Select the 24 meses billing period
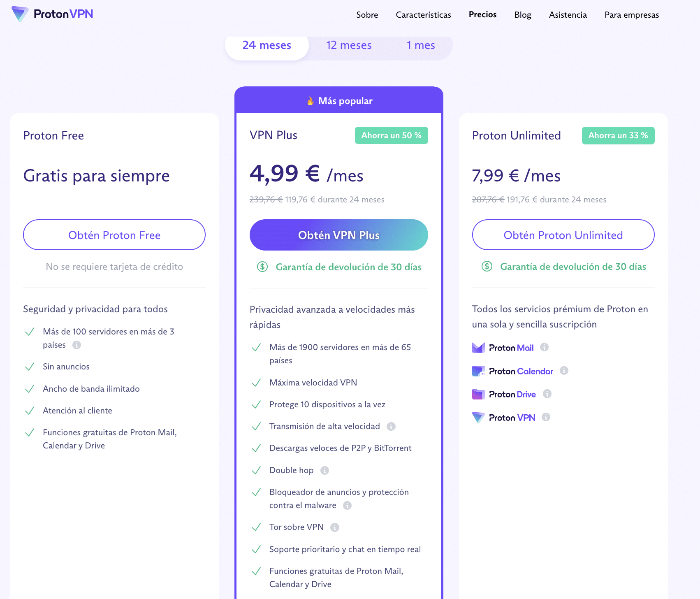 (267, 45)
